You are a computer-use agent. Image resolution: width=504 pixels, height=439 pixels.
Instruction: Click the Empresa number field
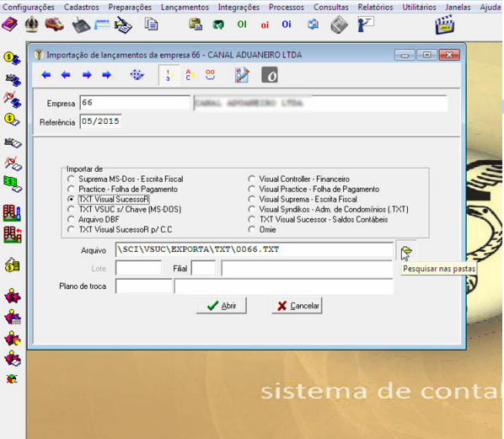[x=135, y=103]
